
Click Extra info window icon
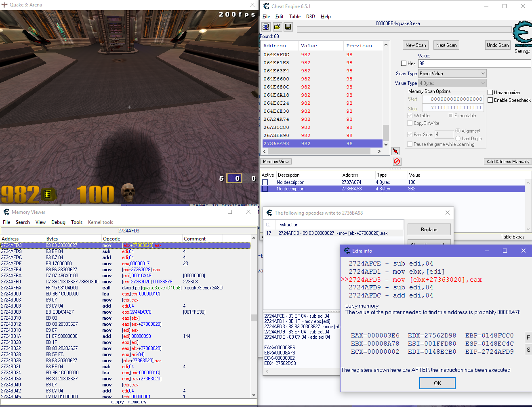347,251
